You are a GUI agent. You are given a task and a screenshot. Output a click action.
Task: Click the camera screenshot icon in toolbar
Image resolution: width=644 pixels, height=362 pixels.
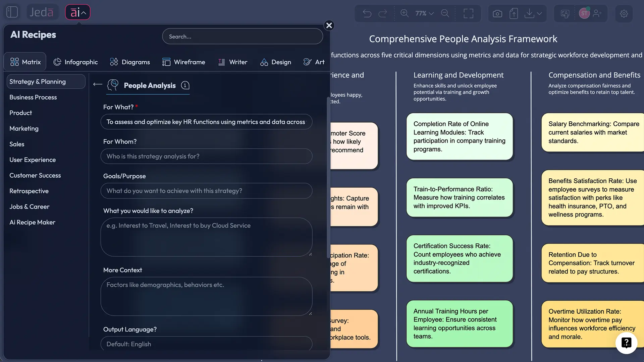(497, 13)
